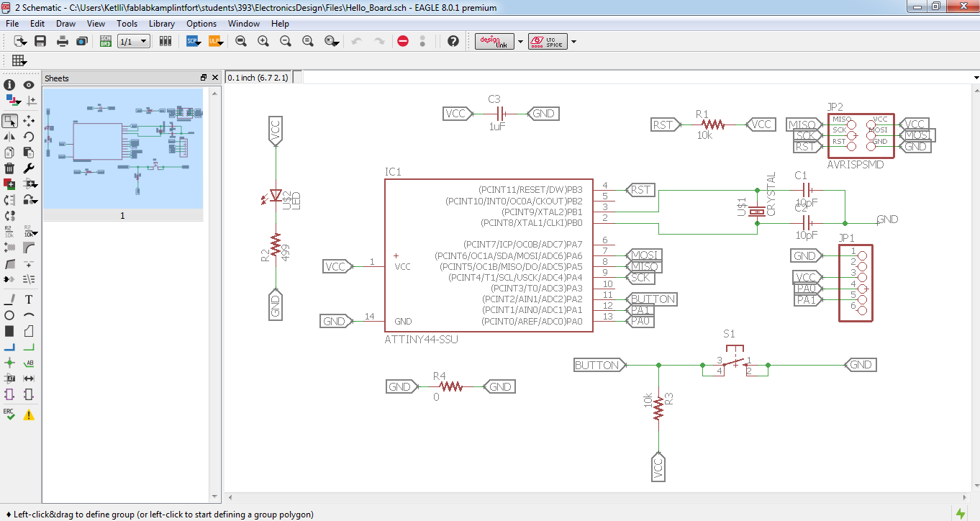
Task: Select the Mirror tool
Action: pos(9,136)
